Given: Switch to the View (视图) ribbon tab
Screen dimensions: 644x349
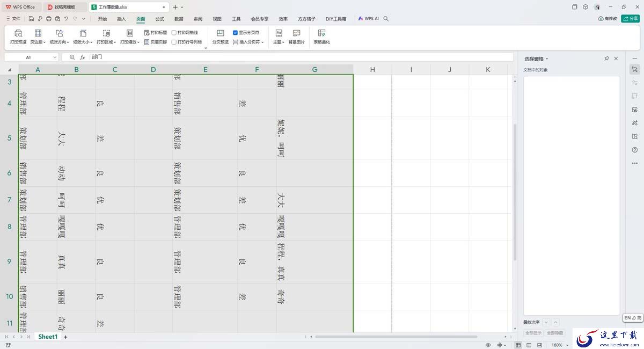Looking at the screenshot, I should [x=217, y=18].
